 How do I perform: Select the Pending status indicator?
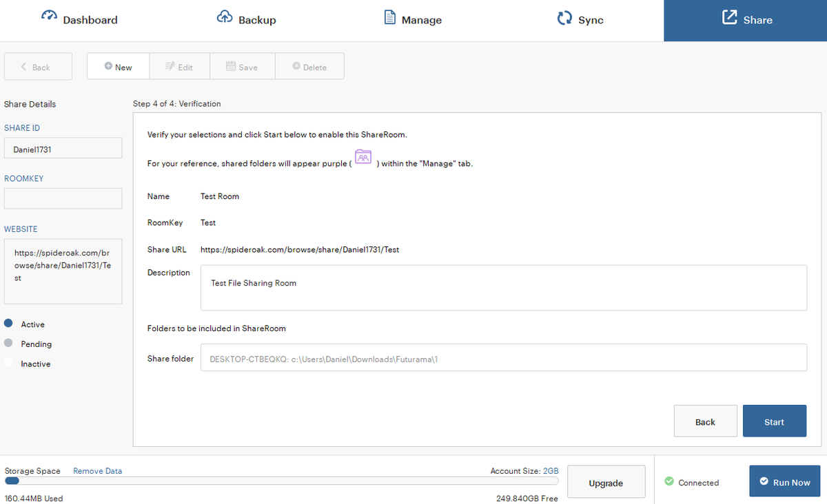pos(8,344)
